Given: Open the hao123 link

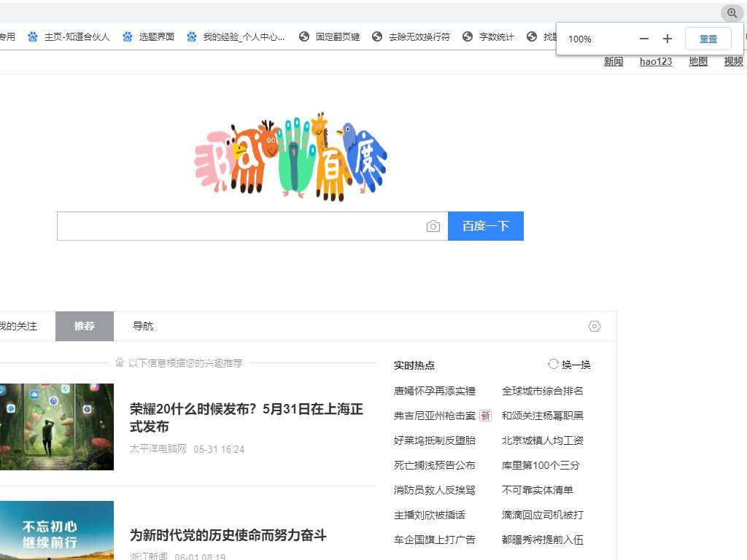Looking at the screenshot, I should [x=654, y=62].
